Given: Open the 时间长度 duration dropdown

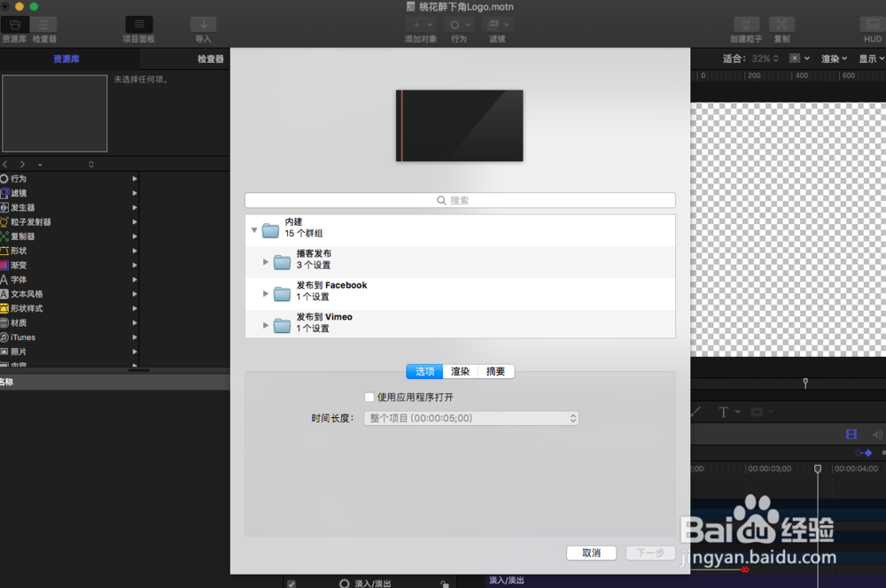Looking at the screenshot, I should (471, 418).
